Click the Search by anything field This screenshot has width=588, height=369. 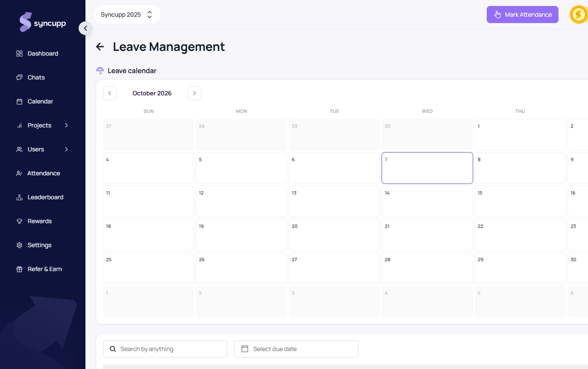point(165,349)
